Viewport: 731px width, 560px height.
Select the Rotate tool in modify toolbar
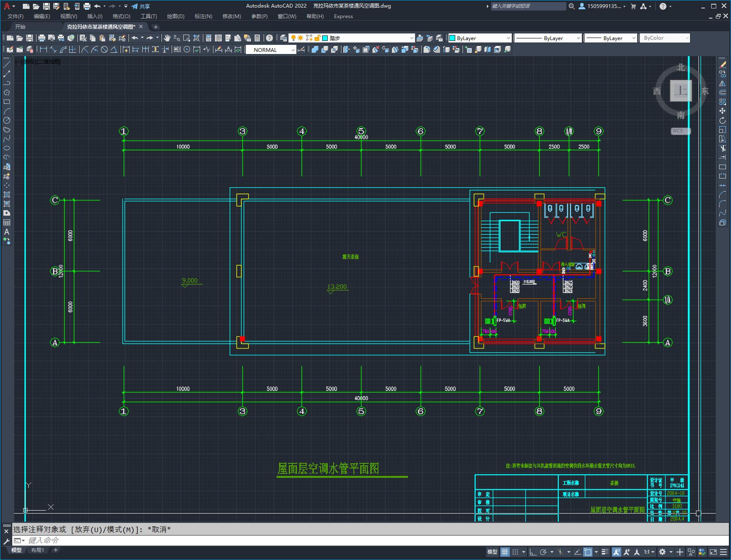point(723,120)
